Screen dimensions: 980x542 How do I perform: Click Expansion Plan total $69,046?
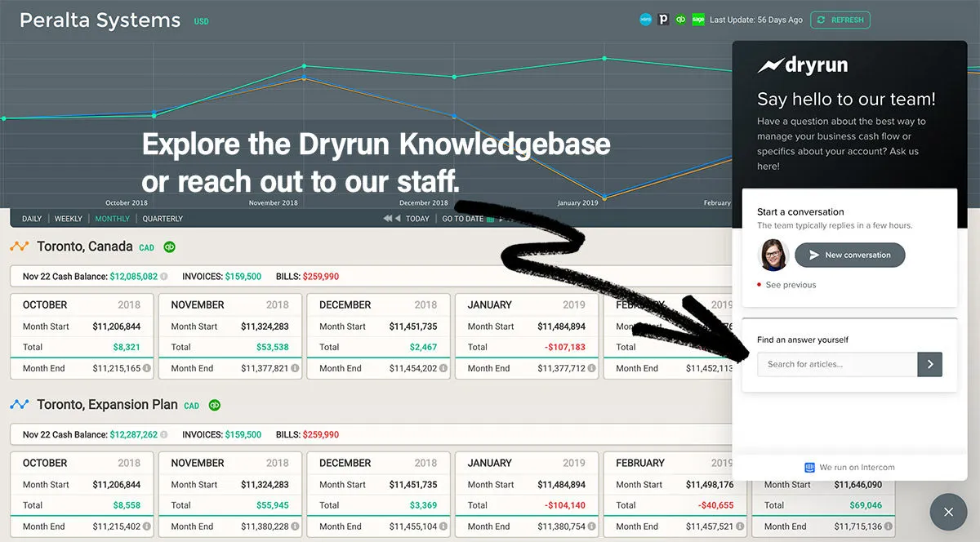tap(864, 505)
